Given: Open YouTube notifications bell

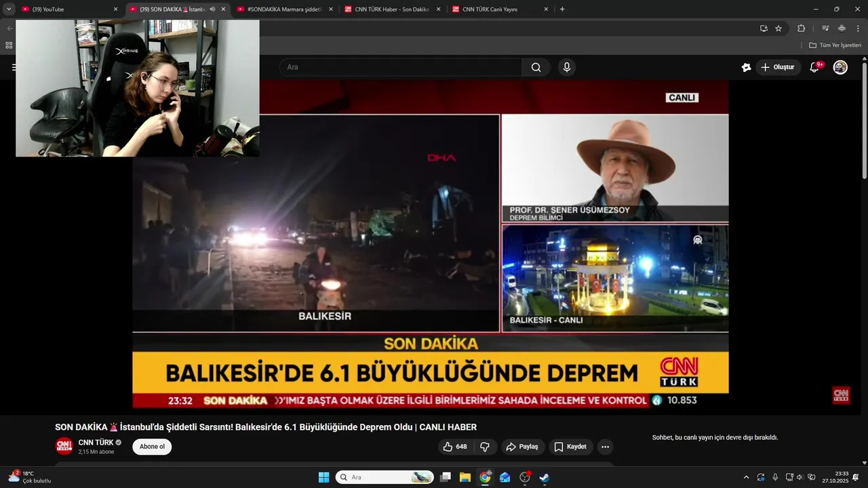Looking at the screenshot, I should coord(815,67).
